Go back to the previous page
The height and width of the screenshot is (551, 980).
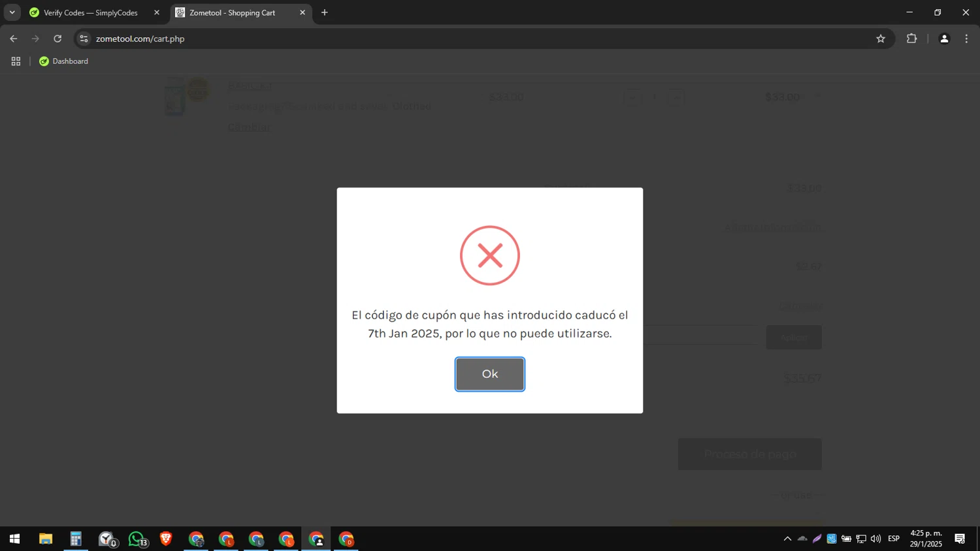(x=14, y=39)
